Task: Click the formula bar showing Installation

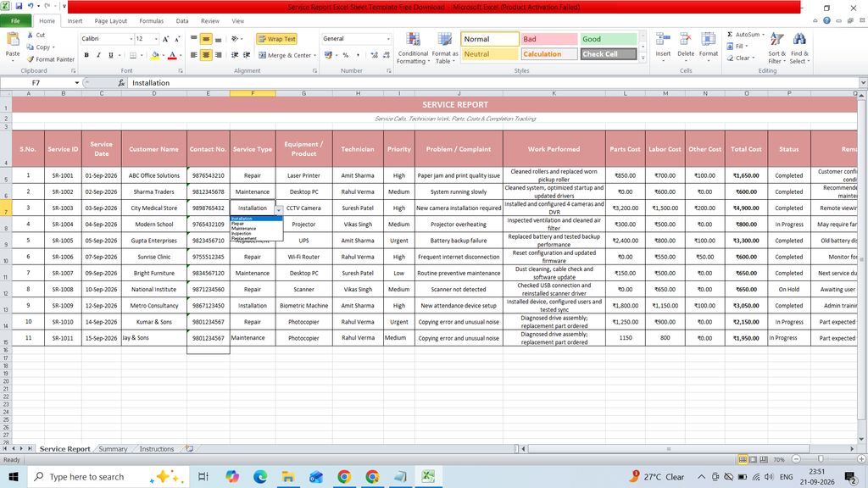Action: 492,82
